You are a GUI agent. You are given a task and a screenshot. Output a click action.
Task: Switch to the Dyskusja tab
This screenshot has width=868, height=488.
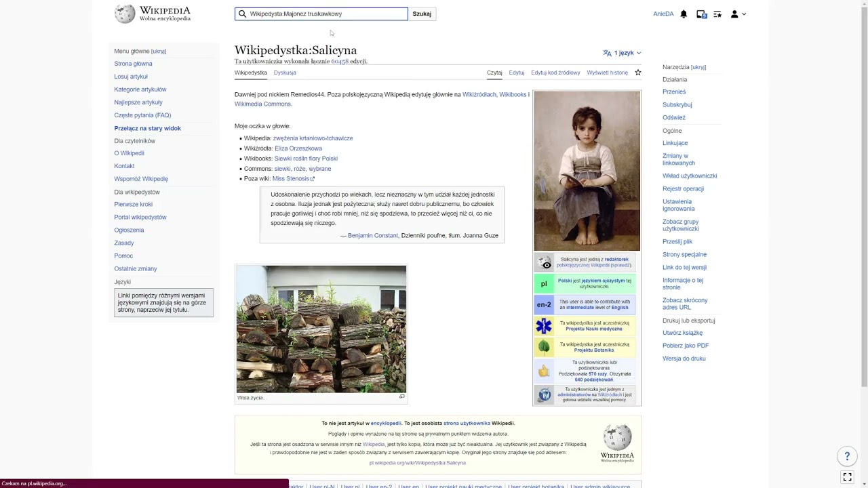pyautogui.click(x=285, y=73)
